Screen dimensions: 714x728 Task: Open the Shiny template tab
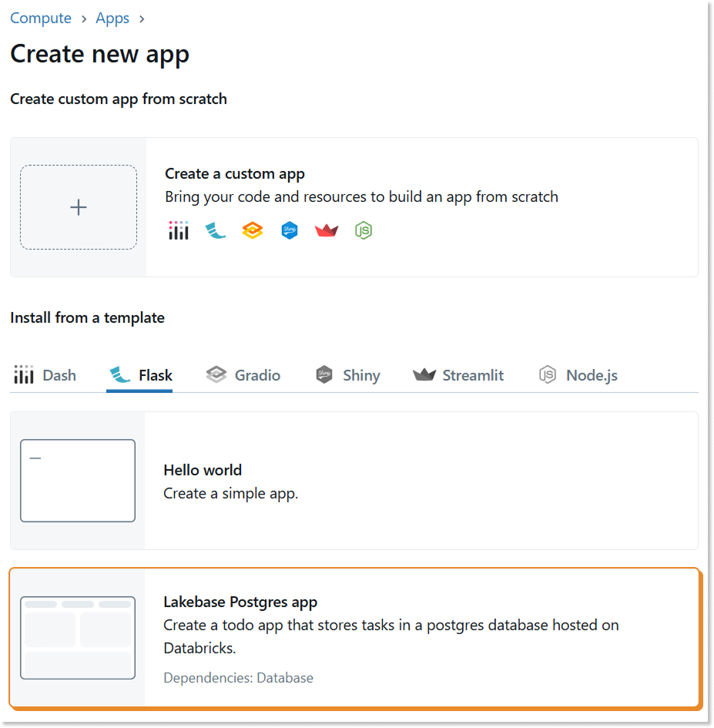[347, 375]
